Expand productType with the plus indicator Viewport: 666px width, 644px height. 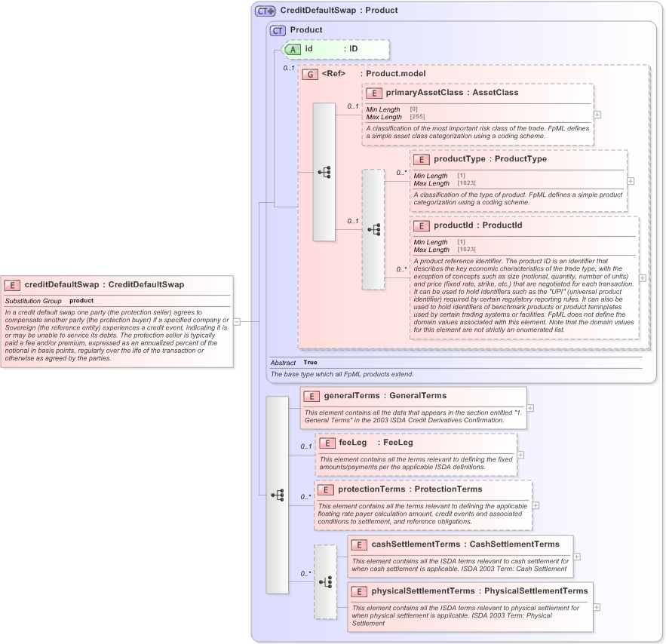pos(629,180)
